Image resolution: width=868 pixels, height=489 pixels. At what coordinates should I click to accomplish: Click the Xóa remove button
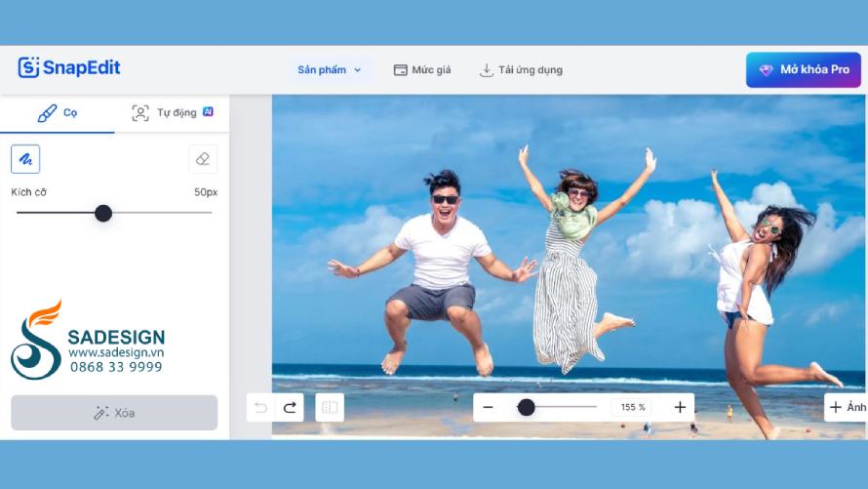point(114,413)
